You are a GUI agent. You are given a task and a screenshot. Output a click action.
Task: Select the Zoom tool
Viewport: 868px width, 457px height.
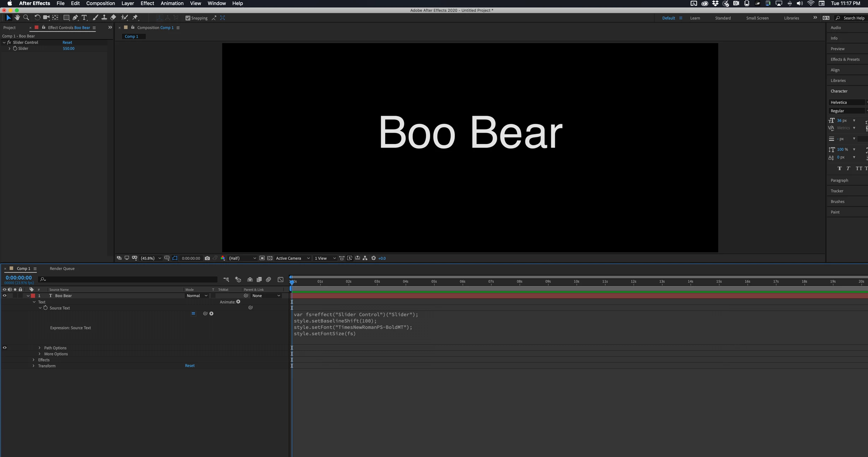[x=26, y=18]
